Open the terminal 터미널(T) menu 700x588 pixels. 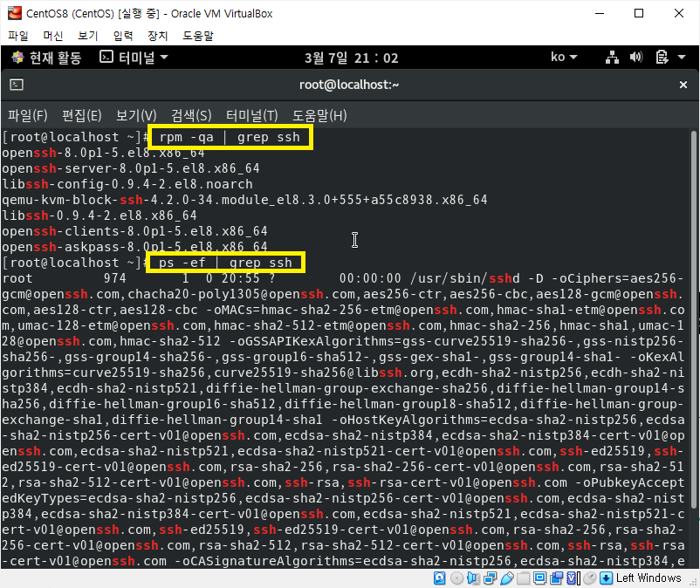251,115
